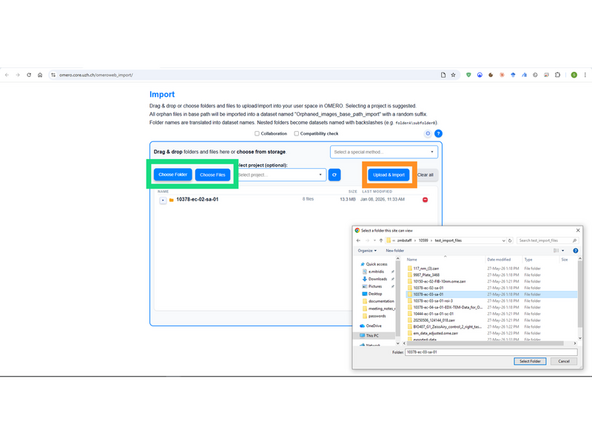The width and height of the screenshot is (592, 444).
Task: Refresh the project list with blue button
Action: click(335, 175)
